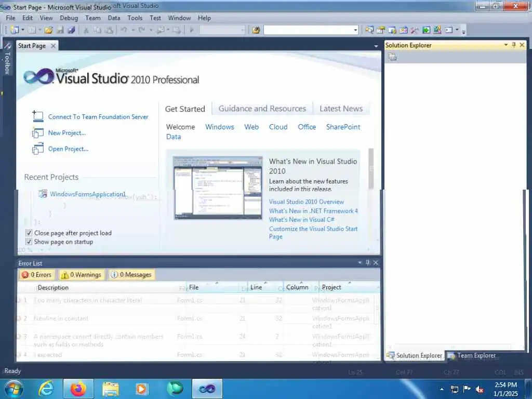The width and height of the screenshot is (532, 399).
Task: Click the Navigate Forward icon
Action: point(177,30)
